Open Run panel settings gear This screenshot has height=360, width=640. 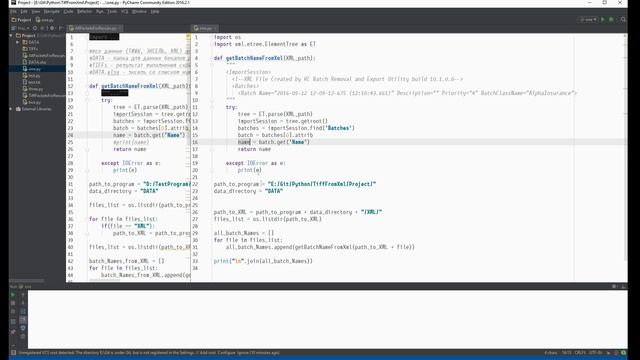click(x=614, y=287)
